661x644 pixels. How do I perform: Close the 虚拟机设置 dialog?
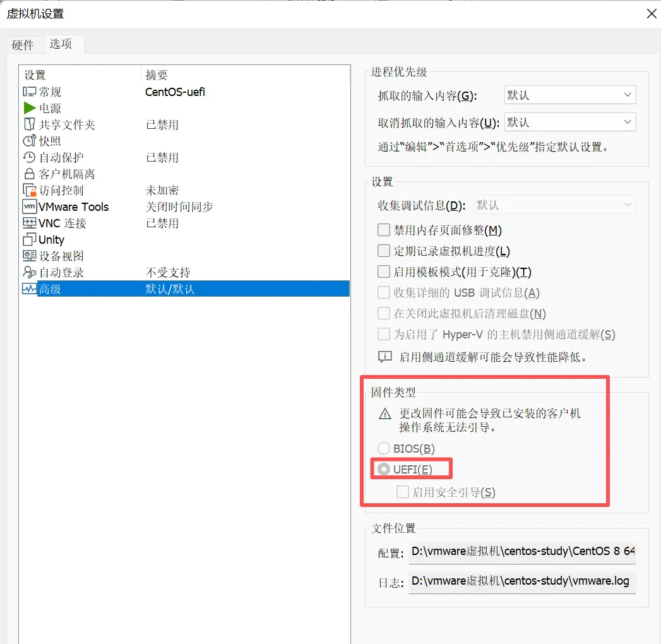pos(652,14)
